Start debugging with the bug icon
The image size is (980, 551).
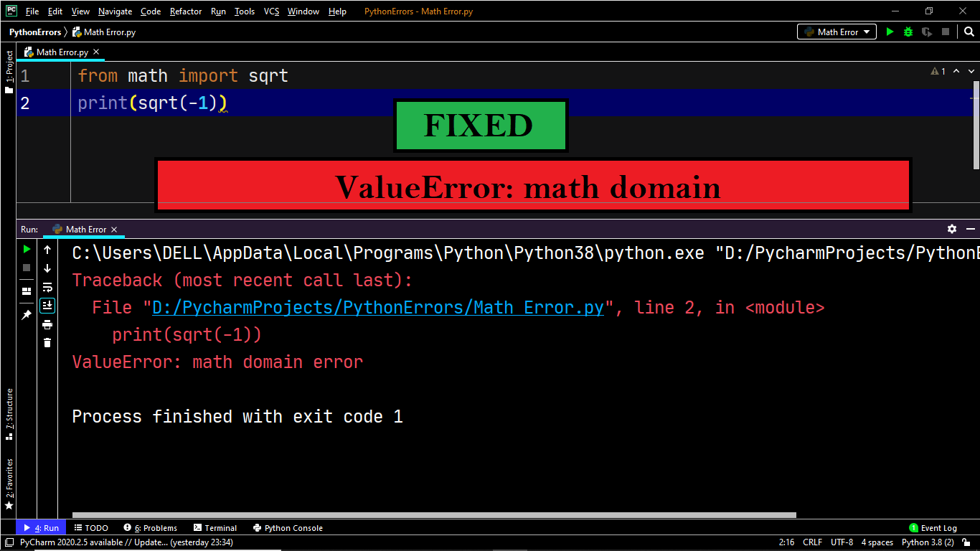pyautogui.click(x=908, y=32)
